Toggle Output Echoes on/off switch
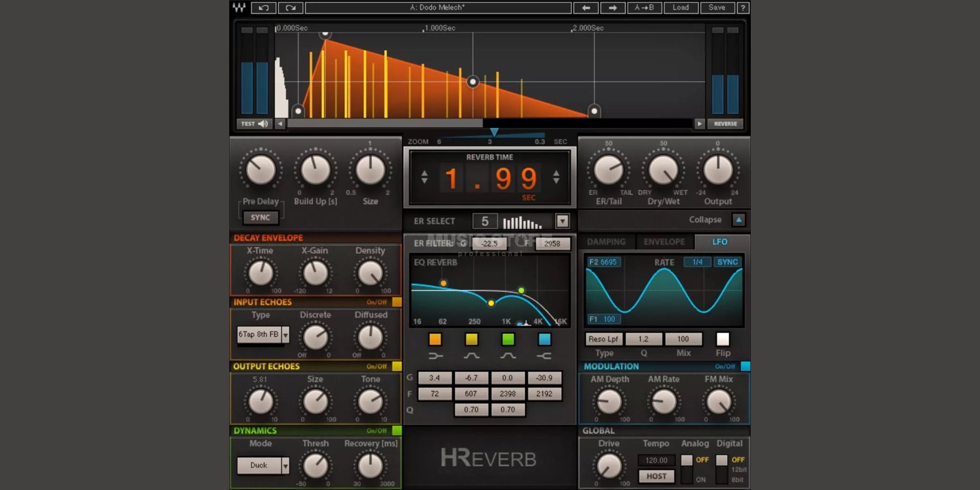Image resolution: width=980 pixels, height=490 pixels. [397, 366]
